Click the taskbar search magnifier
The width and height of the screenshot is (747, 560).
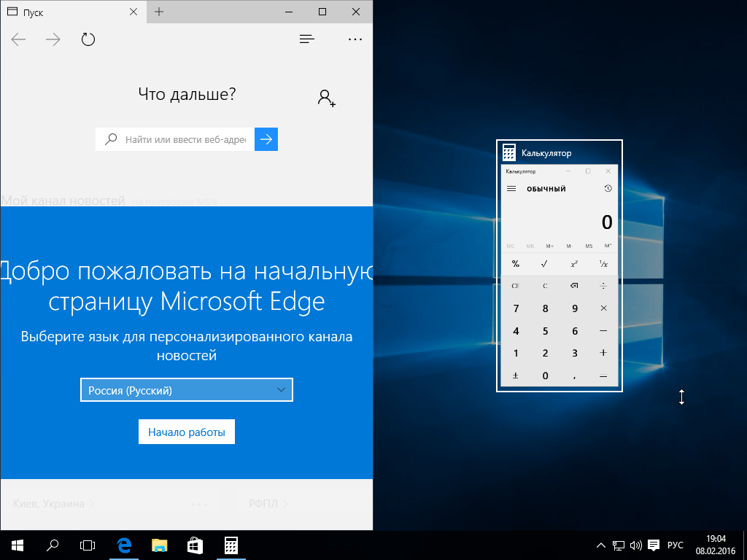[x=53, y=545]
